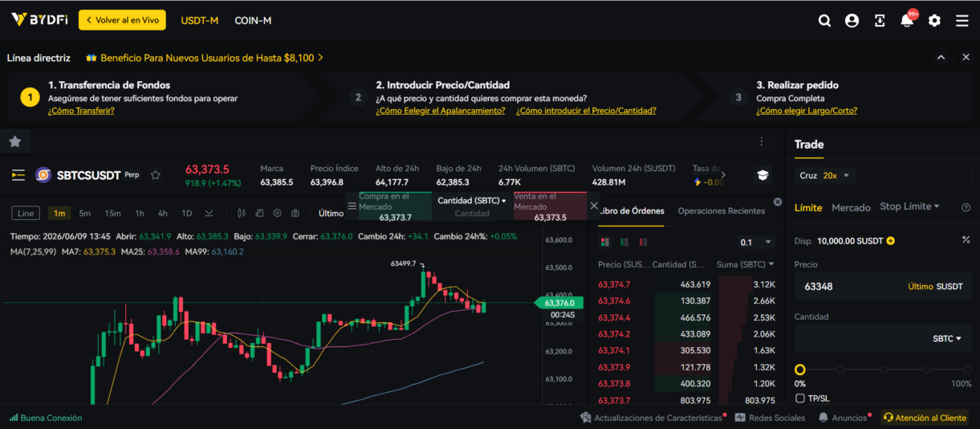Close the quick trade floating widget
The width and height of the screenshot is (980, 429).
(594, 206)
